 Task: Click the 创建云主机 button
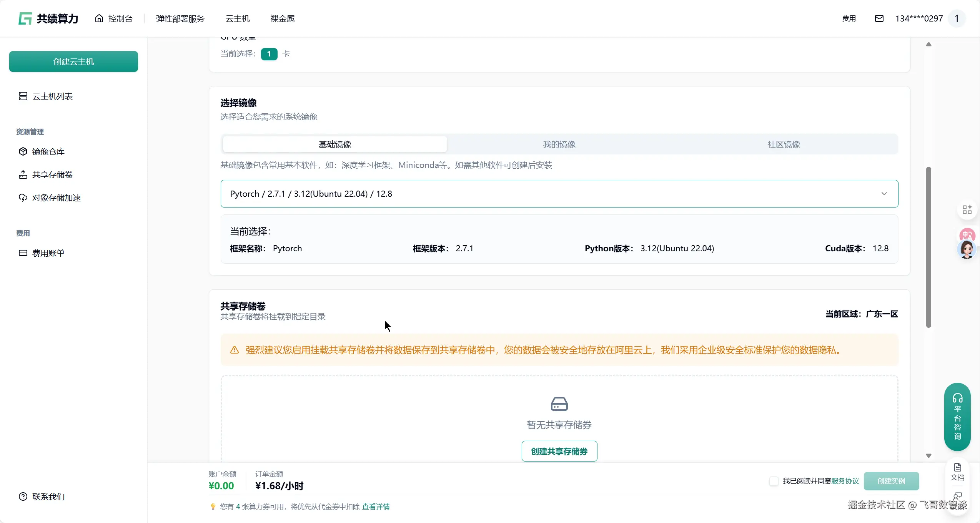pyautogui.click(x=73, y=61)
